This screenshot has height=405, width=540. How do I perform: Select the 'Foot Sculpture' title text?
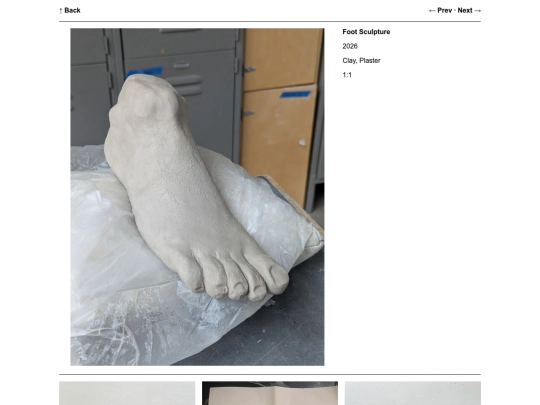coord(366,32)
